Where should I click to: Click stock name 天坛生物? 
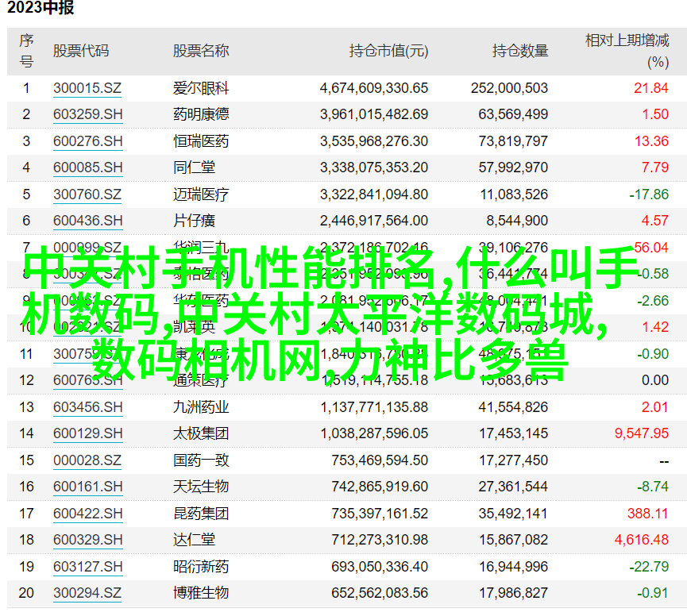coord(201,487)
